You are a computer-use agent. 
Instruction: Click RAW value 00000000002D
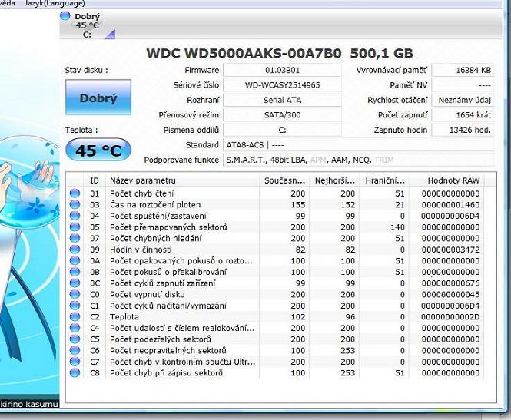(x=450, y=317)
